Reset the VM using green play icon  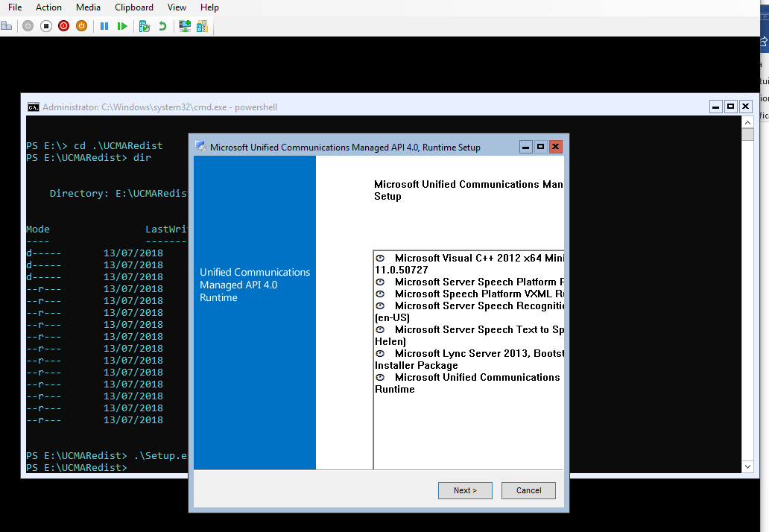[x=122, y=26]
